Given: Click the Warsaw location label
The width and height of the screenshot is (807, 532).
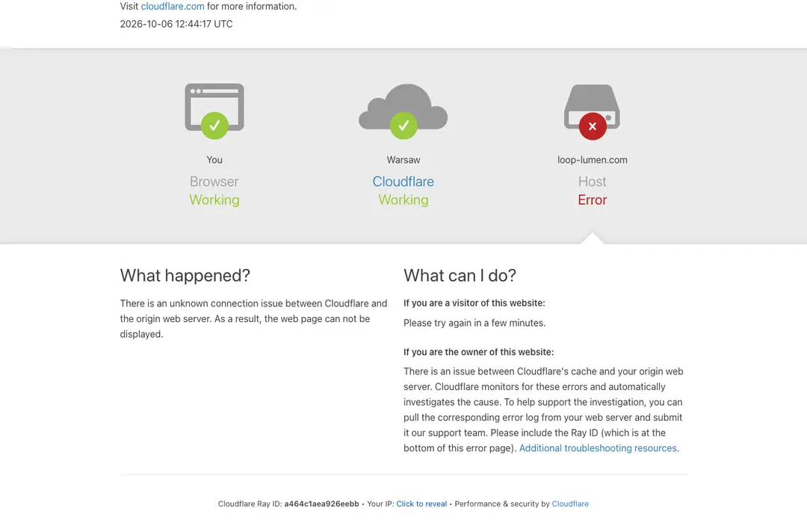Looking at the screenshot, I should [403, 160].
